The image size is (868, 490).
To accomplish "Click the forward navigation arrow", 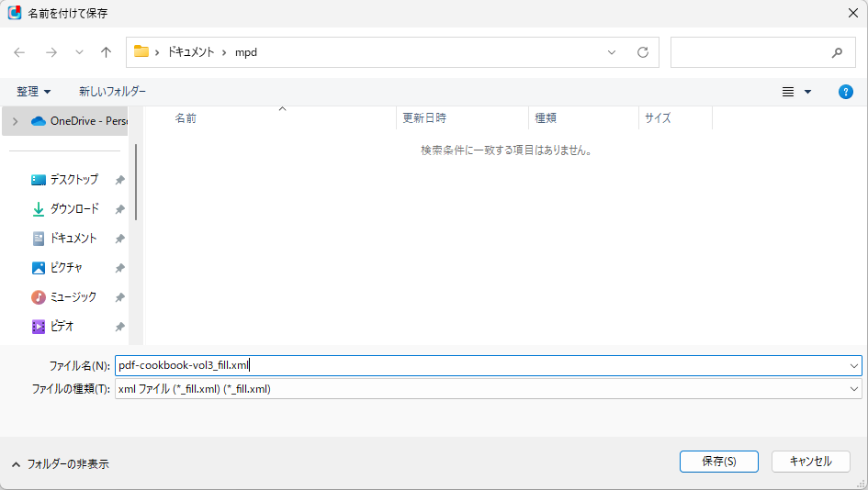I will (51, 52).
